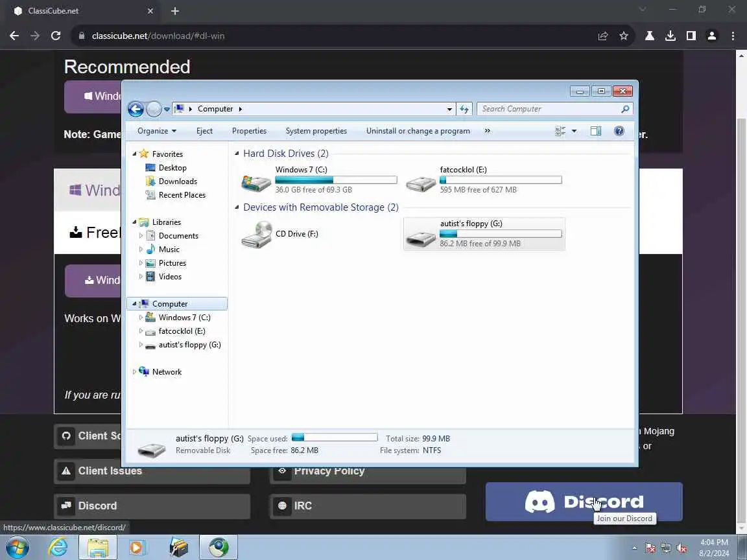The image size is (747, 560).
Task: Open the Privacy Policy link
Action: pyautogui.click(x=368, y=474)
